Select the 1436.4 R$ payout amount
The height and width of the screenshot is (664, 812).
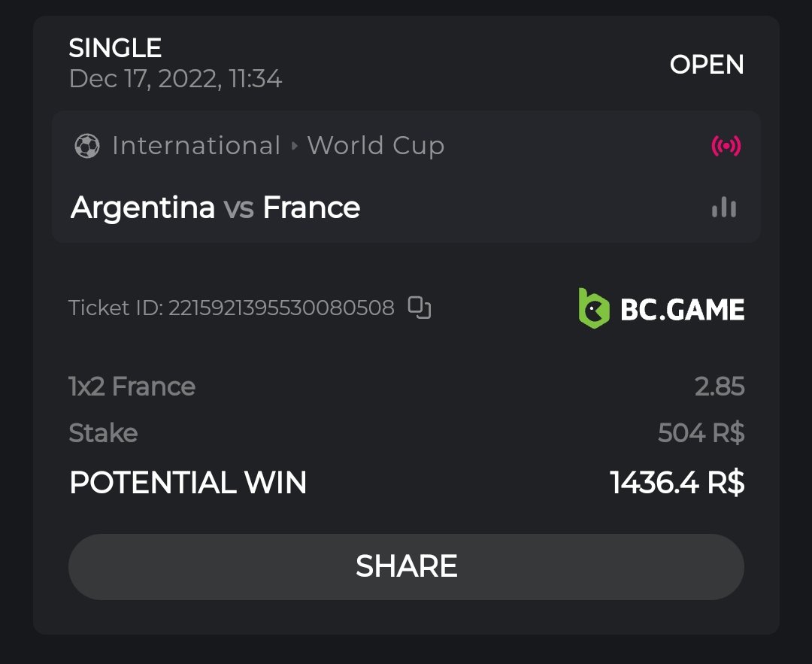(677, 483)
